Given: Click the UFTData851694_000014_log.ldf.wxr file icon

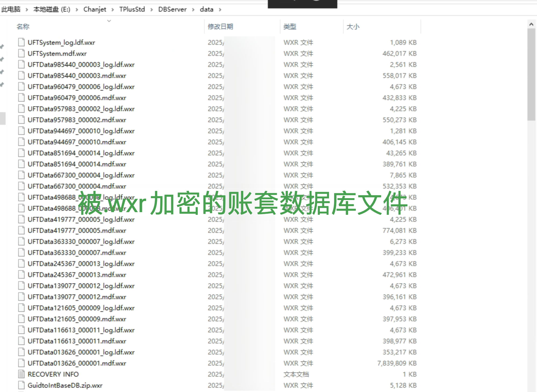Looking at the screenshot, I should click(21, 153).
